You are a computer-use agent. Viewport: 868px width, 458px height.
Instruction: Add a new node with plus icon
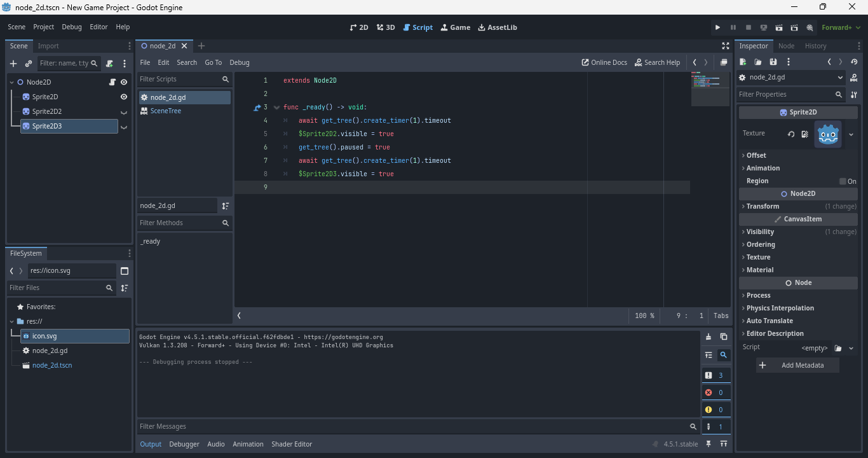pos(13,64)
